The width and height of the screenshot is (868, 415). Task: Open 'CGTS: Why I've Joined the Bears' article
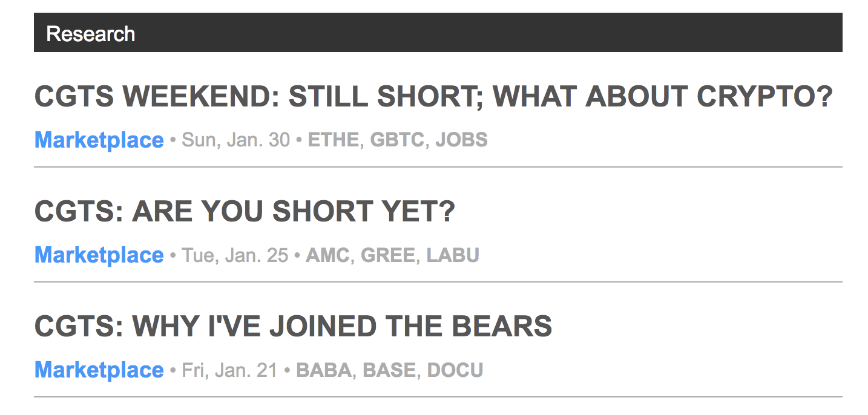click(293, 327)
